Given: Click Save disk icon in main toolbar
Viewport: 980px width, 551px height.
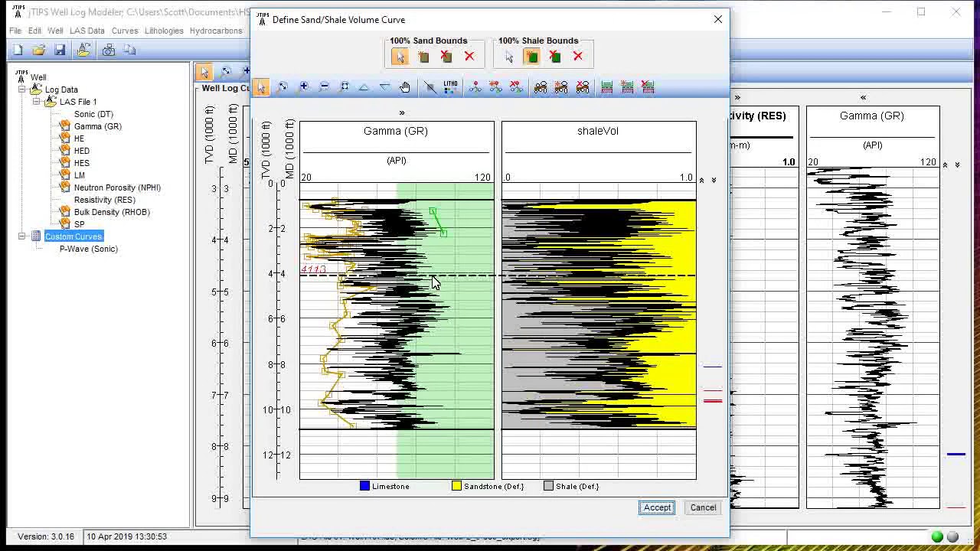Looking at the screenshot, I should tap(60, 50).
